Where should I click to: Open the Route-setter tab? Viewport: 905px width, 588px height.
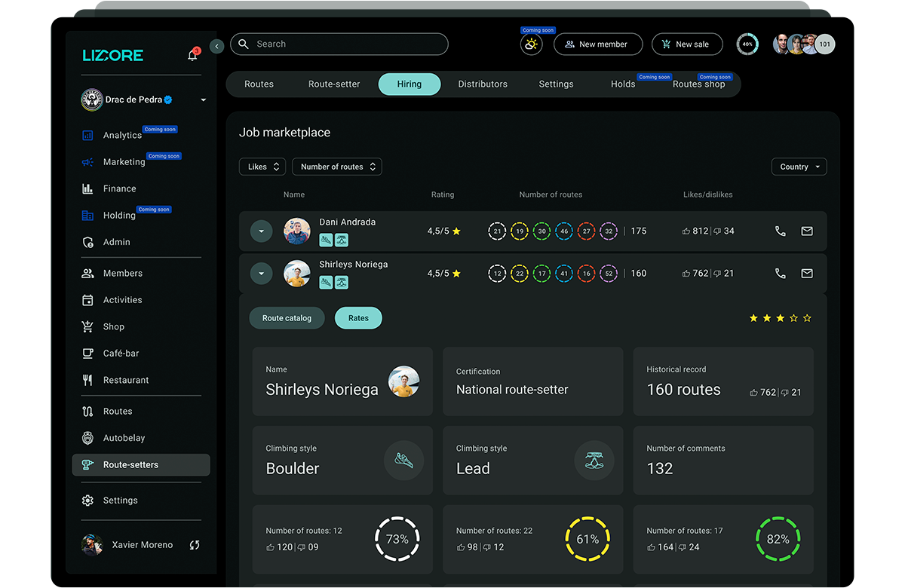(334, 84)
